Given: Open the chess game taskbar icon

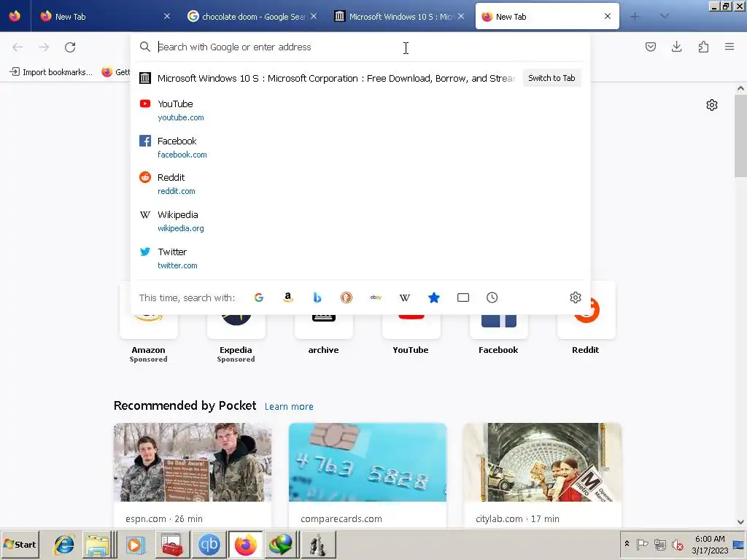Looking at the screenshot, I should click(318, 544).
